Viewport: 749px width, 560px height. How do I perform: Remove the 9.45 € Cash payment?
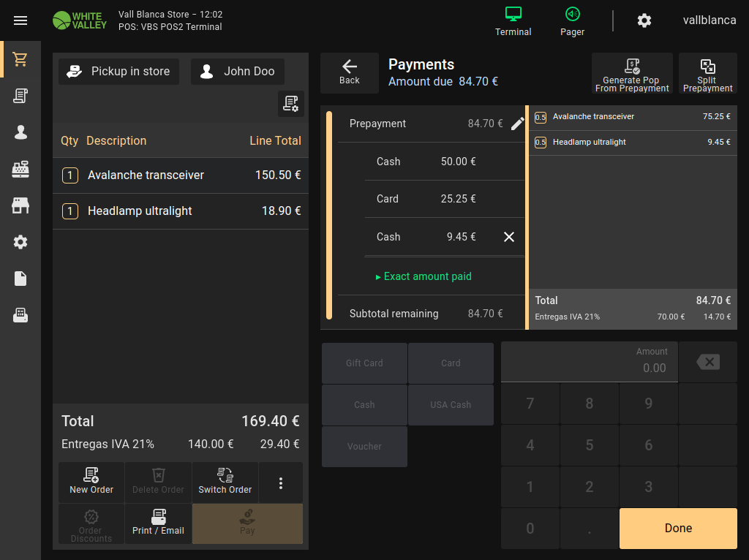[x=509, y=237]
